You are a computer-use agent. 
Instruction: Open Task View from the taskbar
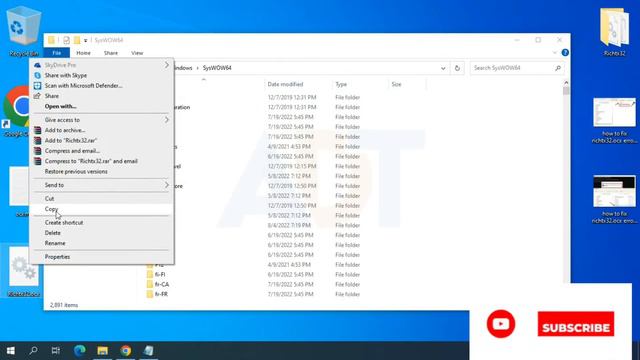pos(56,351)
